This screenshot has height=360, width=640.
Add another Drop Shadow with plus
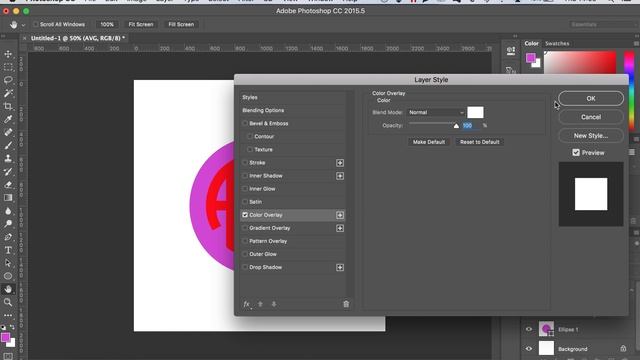[340, 267]
